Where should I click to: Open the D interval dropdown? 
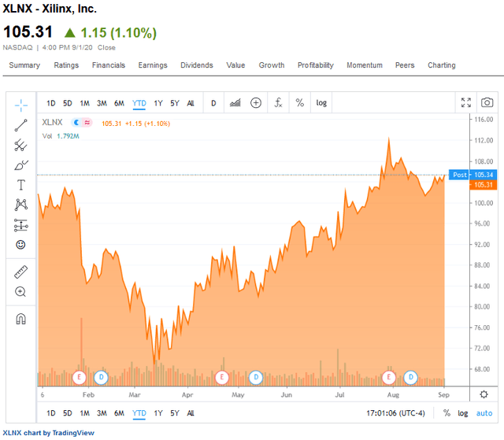[x=213, y=102]
